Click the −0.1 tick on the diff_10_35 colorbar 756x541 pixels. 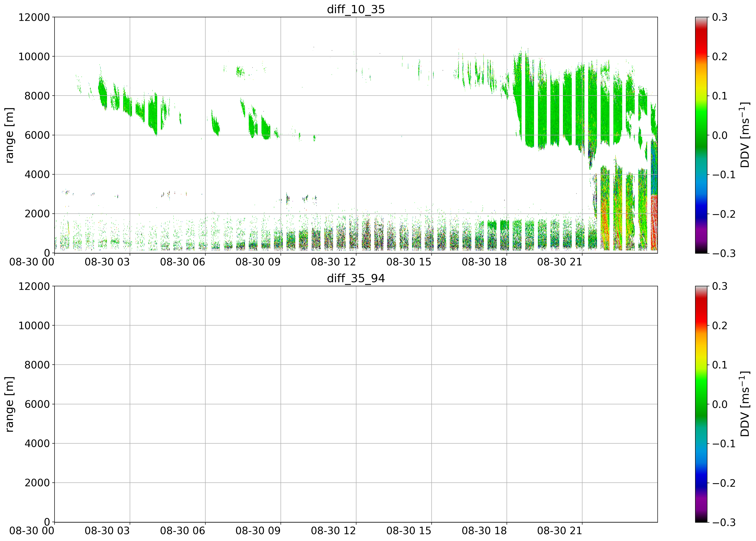724,175
